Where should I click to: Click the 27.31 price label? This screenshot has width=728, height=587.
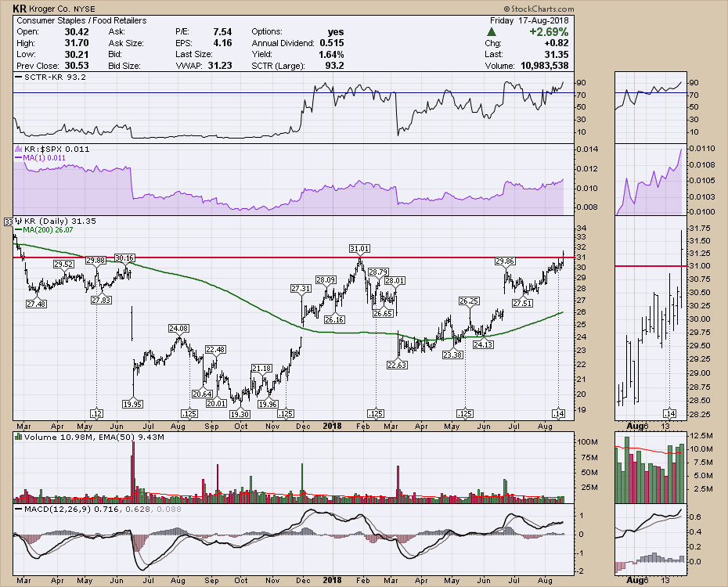coord(301,288)
